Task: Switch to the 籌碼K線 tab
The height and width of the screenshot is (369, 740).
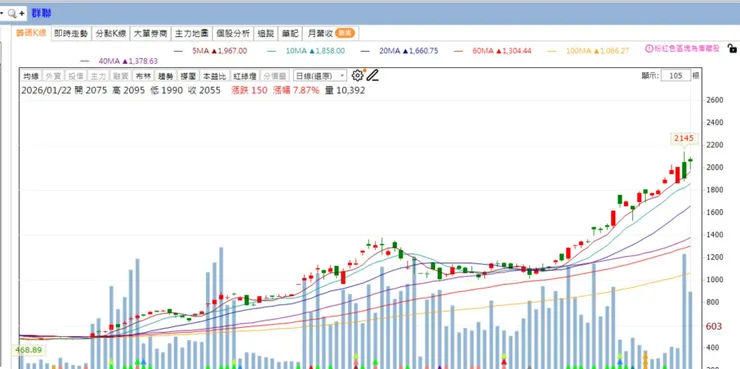Action: click(31, 33)
